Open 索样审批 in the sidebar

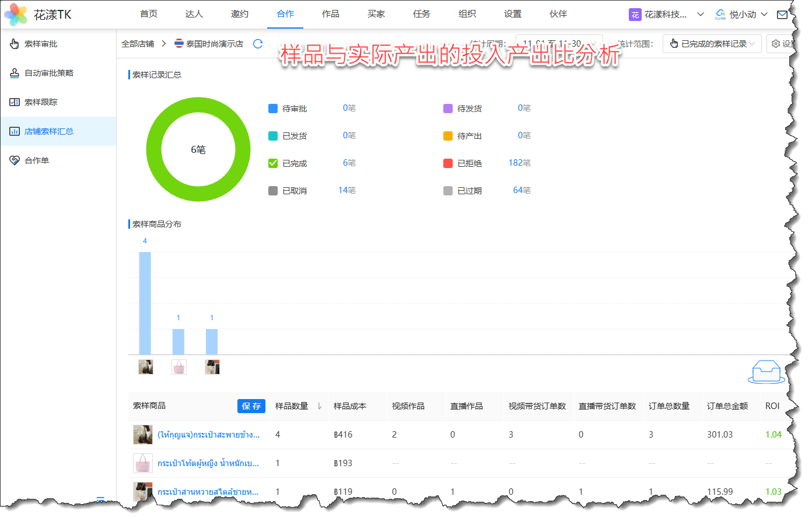point(41,44)
